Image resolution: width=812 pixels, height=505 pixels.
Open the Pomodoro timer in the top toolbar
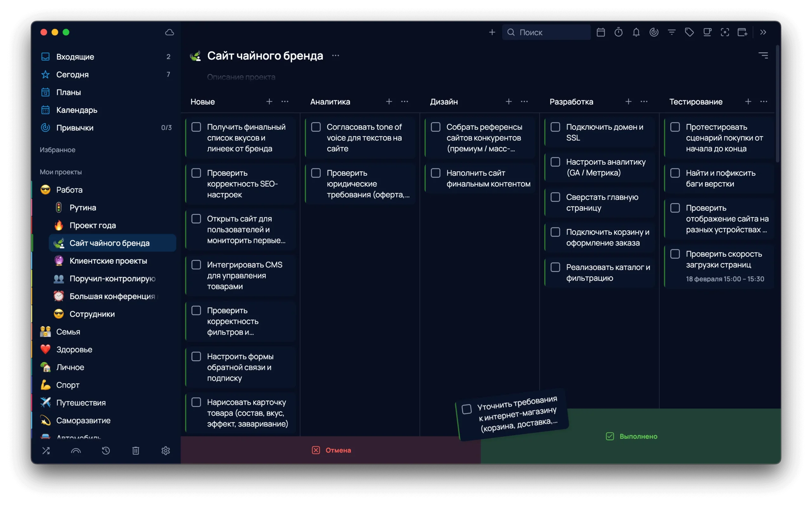point(618,32)
